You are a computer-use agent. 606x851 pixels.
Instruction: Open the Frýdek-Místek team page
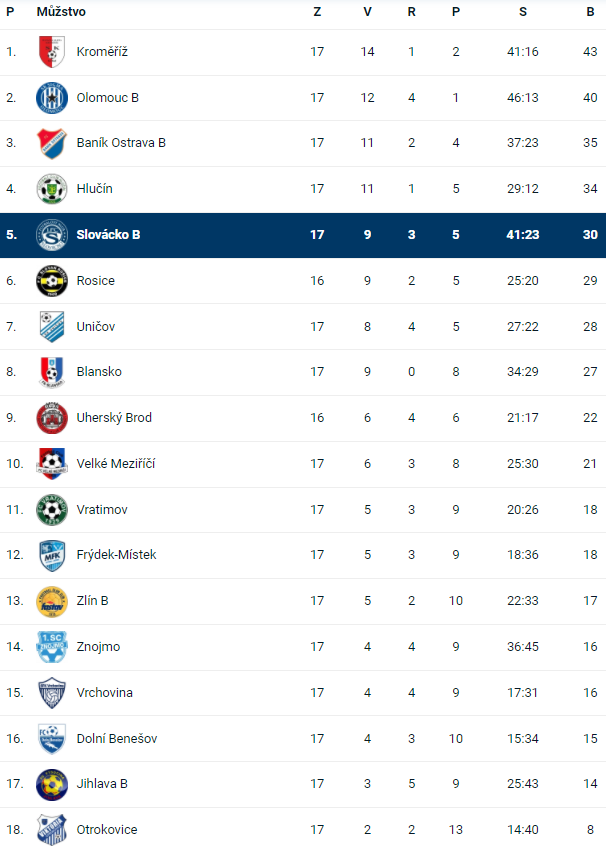[x=116, y=555]
